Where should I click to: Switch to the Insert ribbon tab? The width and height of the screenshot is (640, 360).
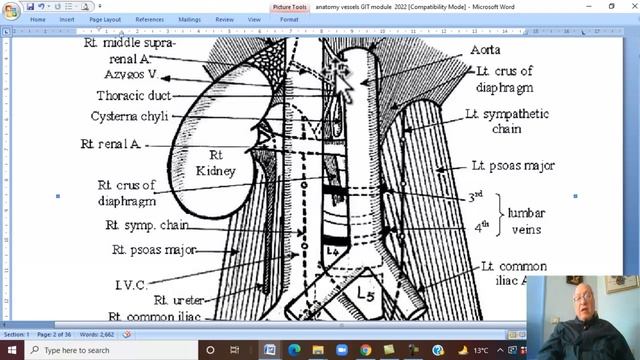(x=67, y=20)
